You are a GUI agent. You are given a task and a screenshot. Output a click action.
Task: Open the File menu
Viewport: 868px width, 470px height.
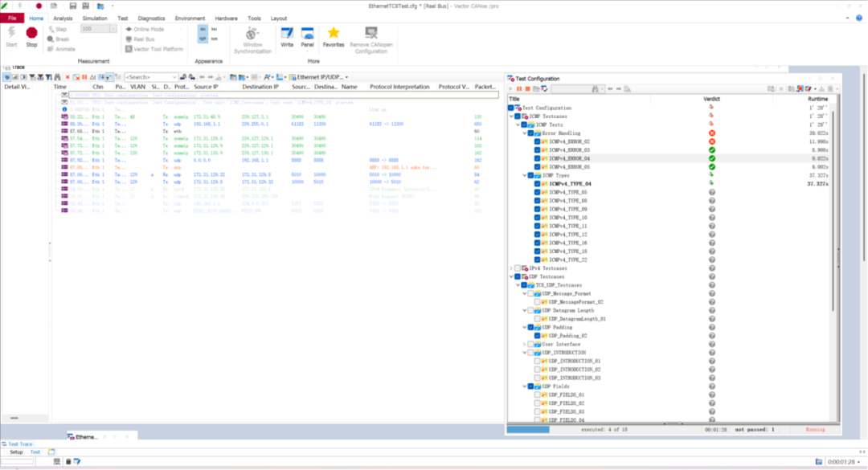coord(11,18)
